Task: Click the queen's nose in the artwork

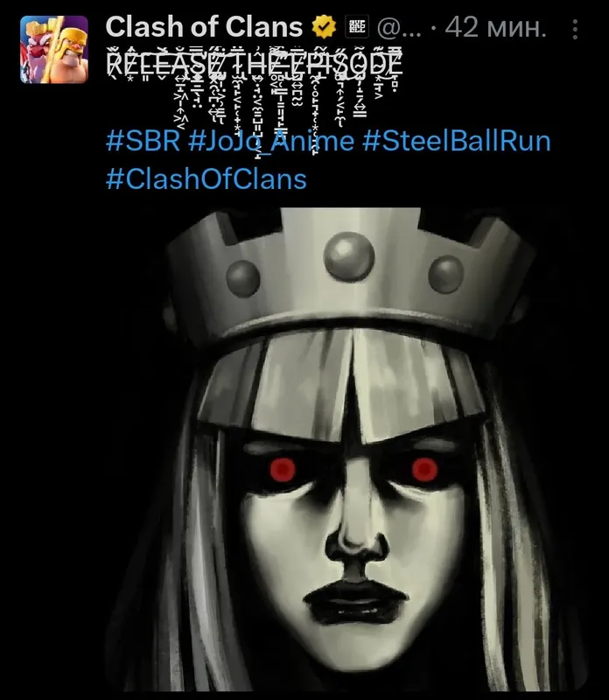Action: (355, 531)
